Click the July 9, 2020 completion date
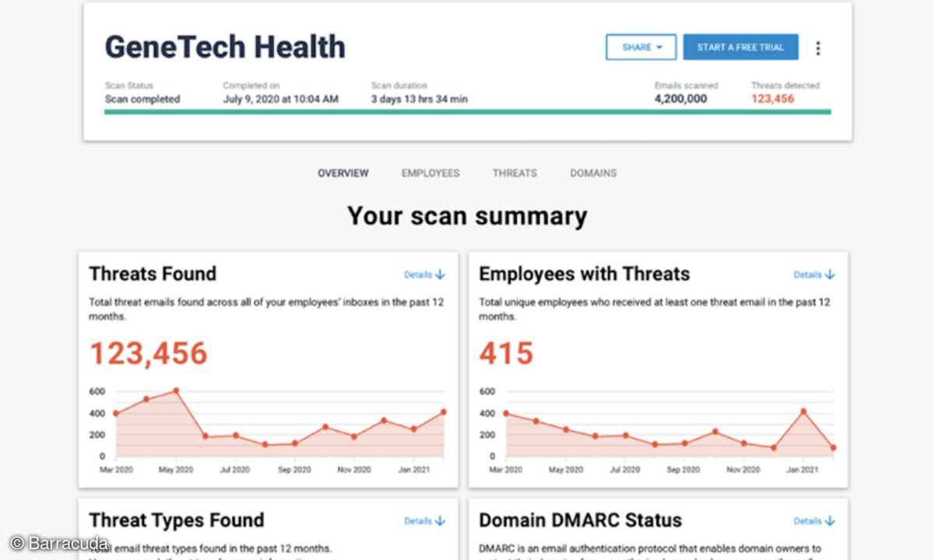This screenshot has width=934, height=560. 281,100
